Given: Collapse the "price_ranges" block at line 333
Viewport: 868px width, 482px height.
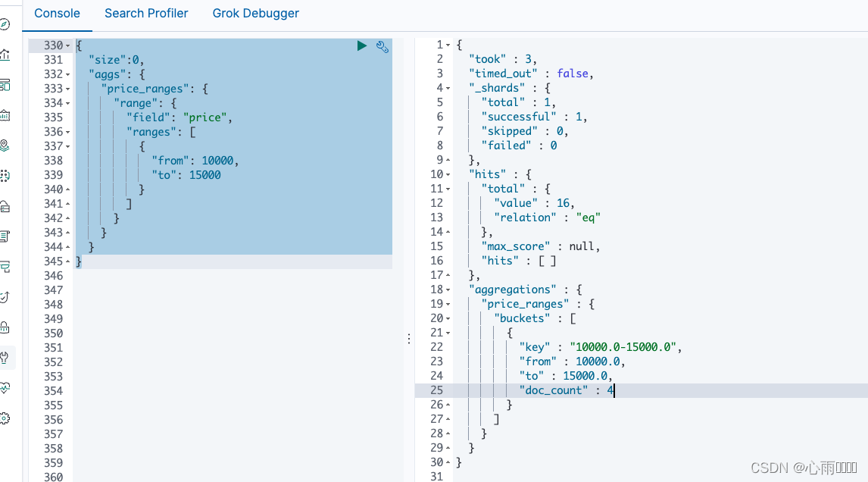Looking at the screenshot, I should click(x=68, y=89).
